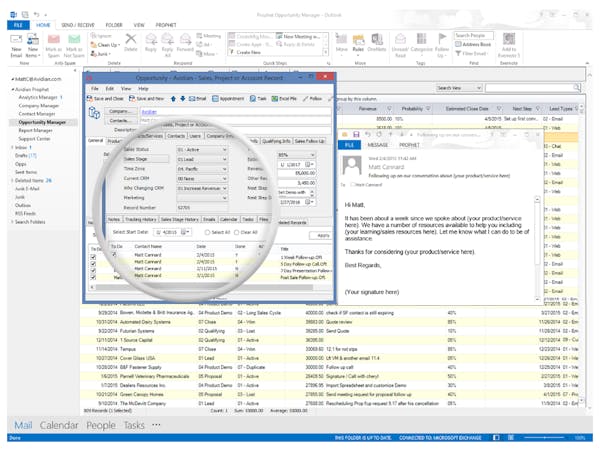Click the OneNote ribbon icon
Screen dimensions: 600x450
pos(377,42)
